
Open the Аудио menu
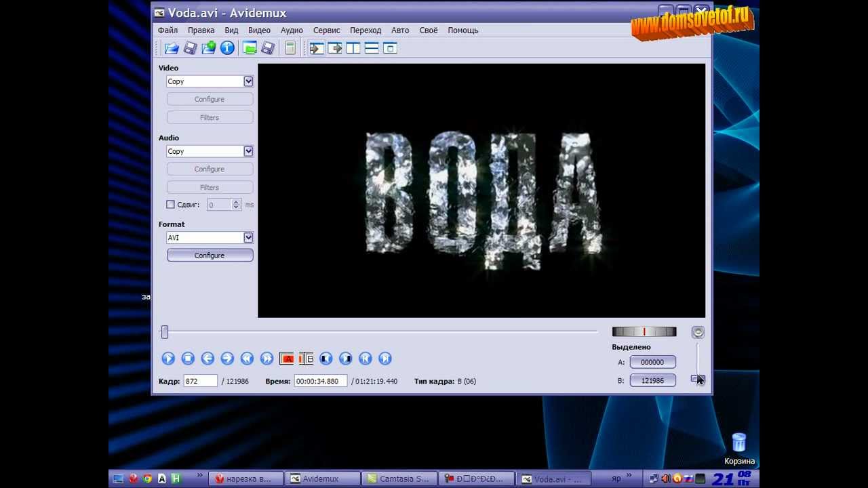[x=292, y=30]
